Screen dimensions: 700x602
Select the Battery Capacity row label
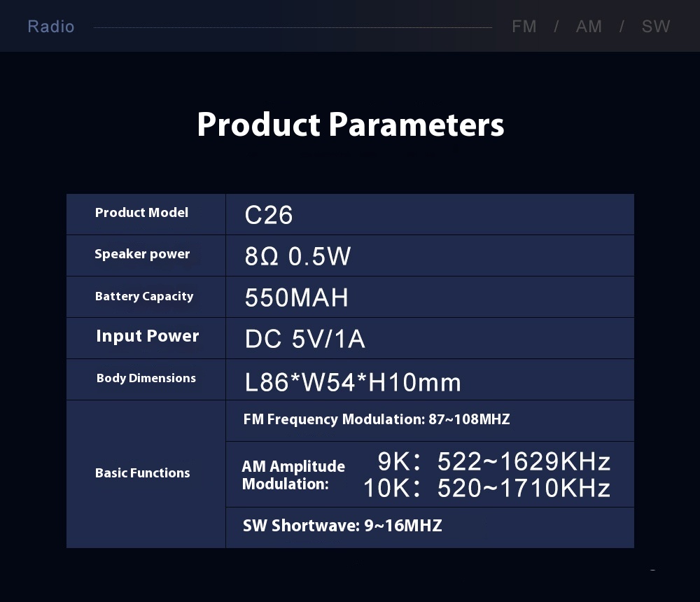point(144,296)
